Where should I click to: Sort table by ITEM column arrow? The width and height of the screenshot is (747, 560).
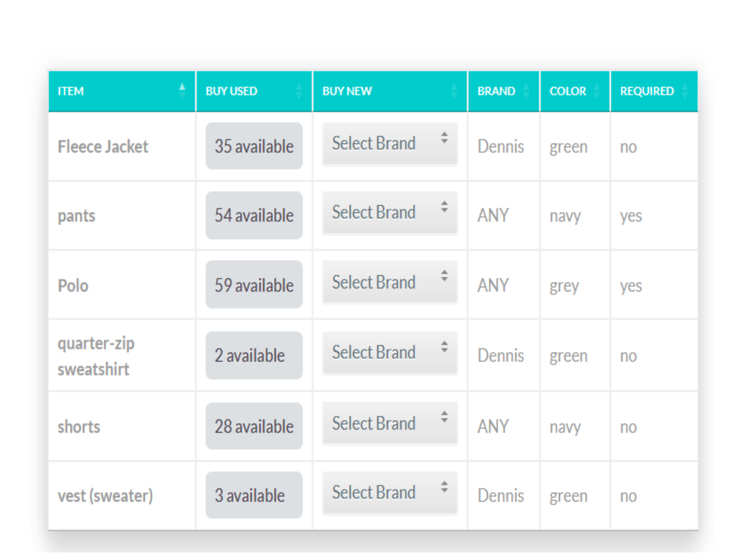click(x=182, y=91)
